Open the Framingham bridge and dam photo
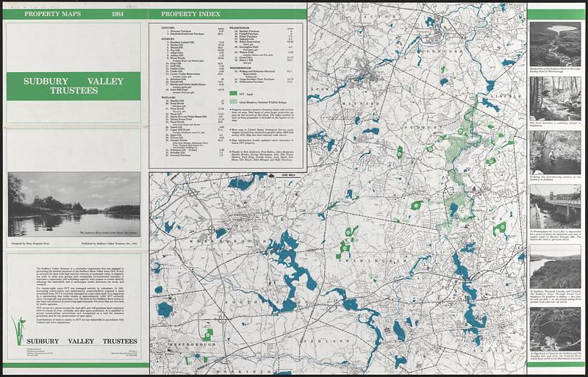The width and height of the screenshot is (588, 377). [555, 207]
